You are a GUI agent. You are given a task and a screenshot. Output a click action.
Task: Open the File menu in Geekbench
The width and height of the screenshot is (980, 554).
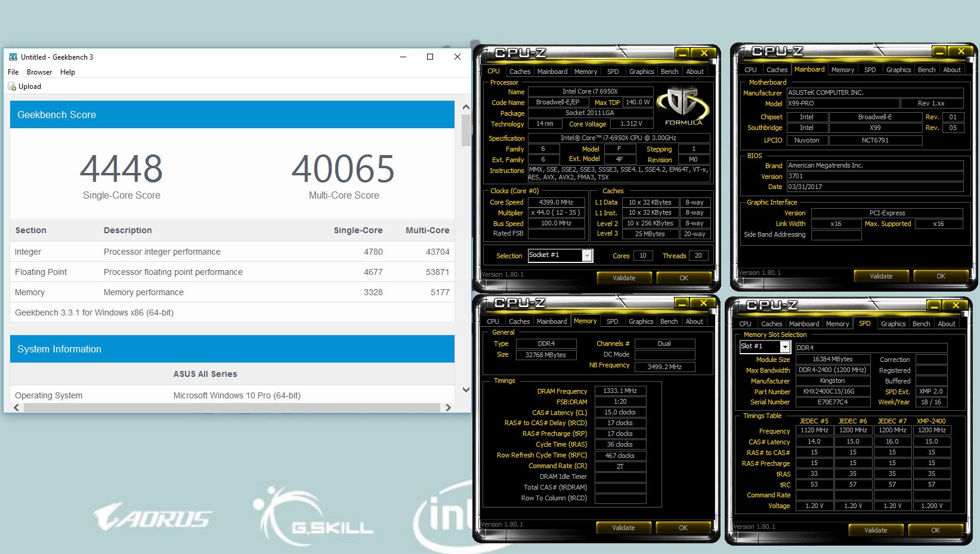(13, 72)
